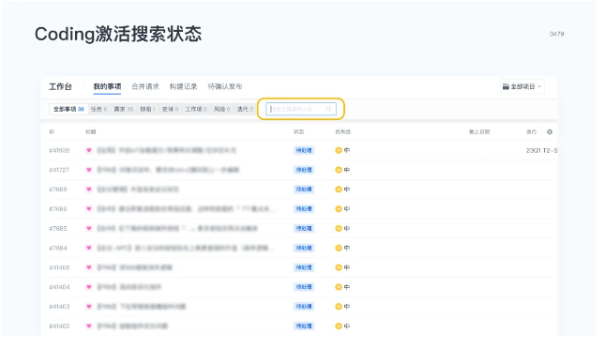This screenshot has height=364, width=605.
Task: Open table column settings gear icon
Action: [550, 132]
